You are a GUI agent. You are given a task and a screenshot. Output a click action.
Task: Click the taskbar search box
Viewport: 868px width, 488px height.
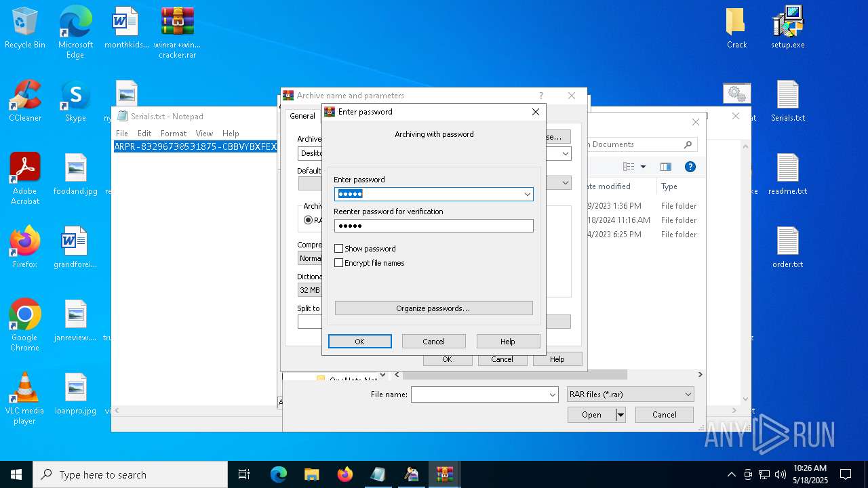pyautogui.click(x=130, y=474)
